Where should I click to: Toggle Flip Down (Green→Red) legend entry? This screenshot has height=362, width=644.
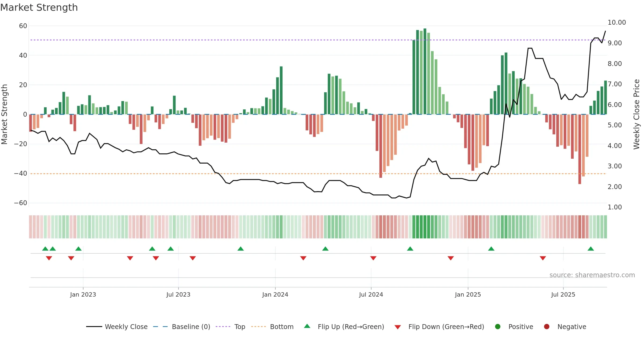pos(439,327)
